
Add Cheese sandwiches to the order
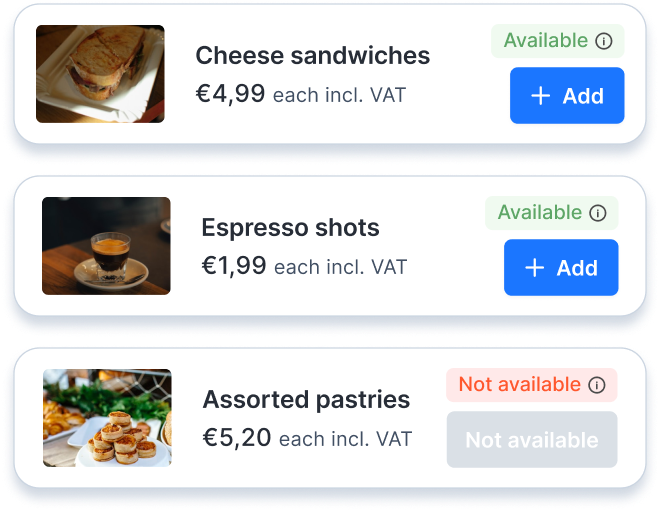(x=567, y=96)
